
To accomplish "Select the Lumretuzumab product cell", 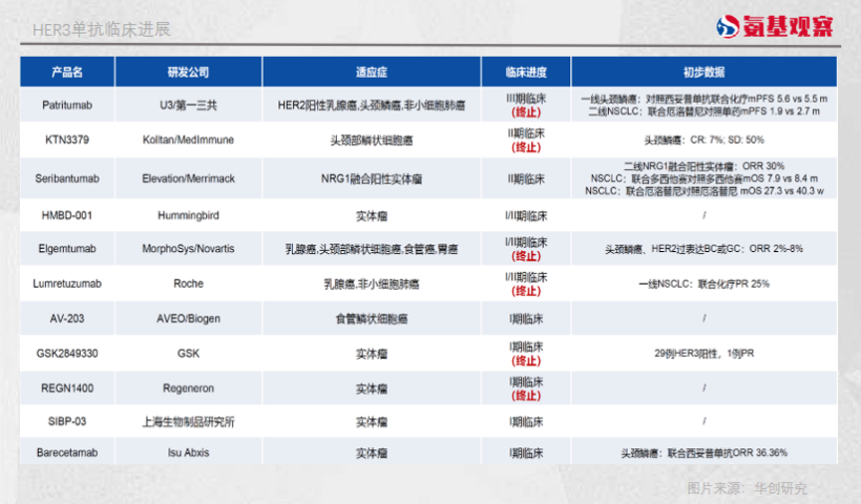I will click(x=67, y=284).
